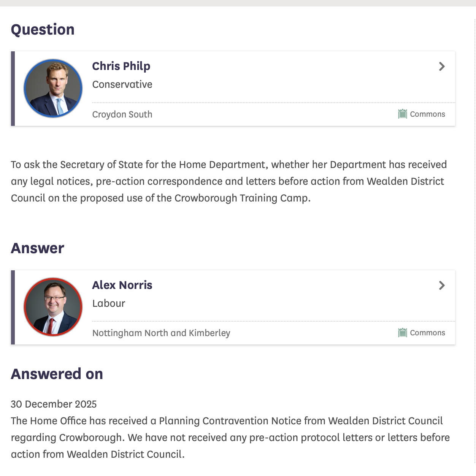This screenshot has height=476, width=476.
Task: Click the Nottingham North and Kimberley constituency
Action: coord(161,333)
